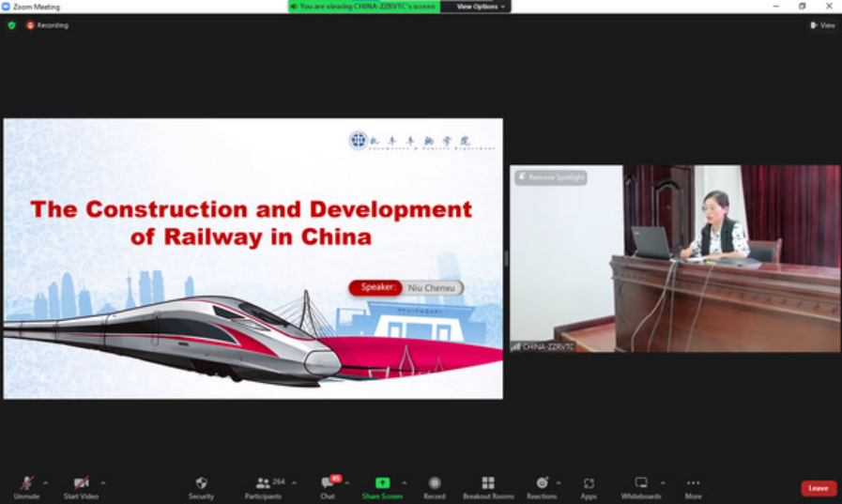Screen dimensions: 842x504
Task: Open the Reactions menu
Action: (542, 483)
